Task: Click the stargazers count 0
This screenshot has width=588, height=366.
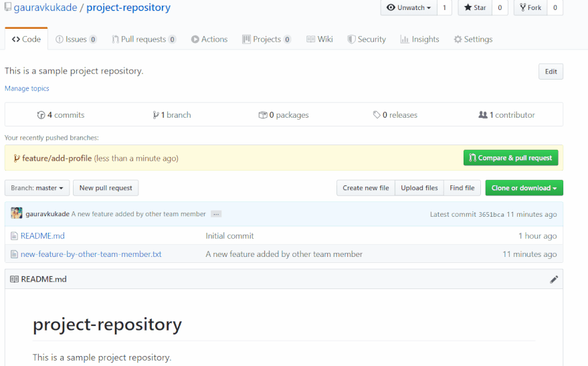Action: [x=500, y=7]
